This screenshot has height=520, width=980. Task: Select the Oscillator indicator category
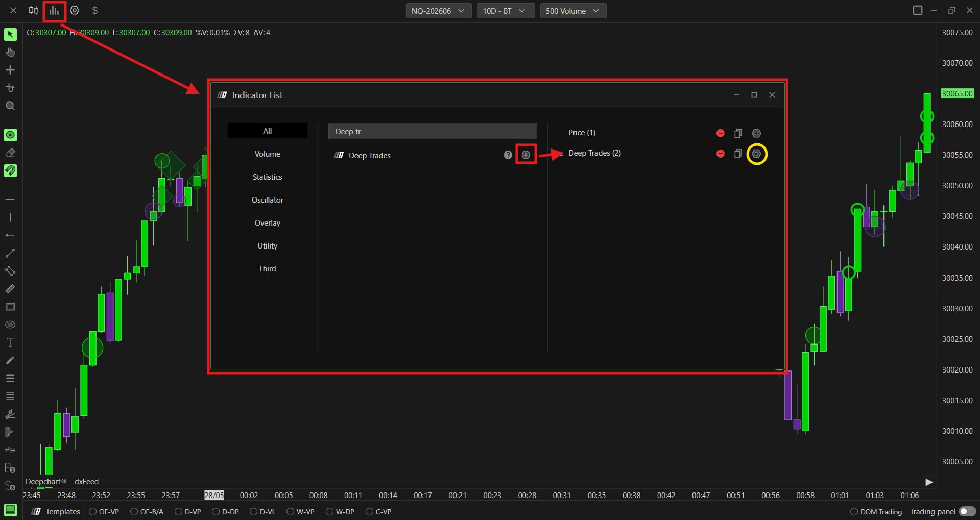click(268, 200)
